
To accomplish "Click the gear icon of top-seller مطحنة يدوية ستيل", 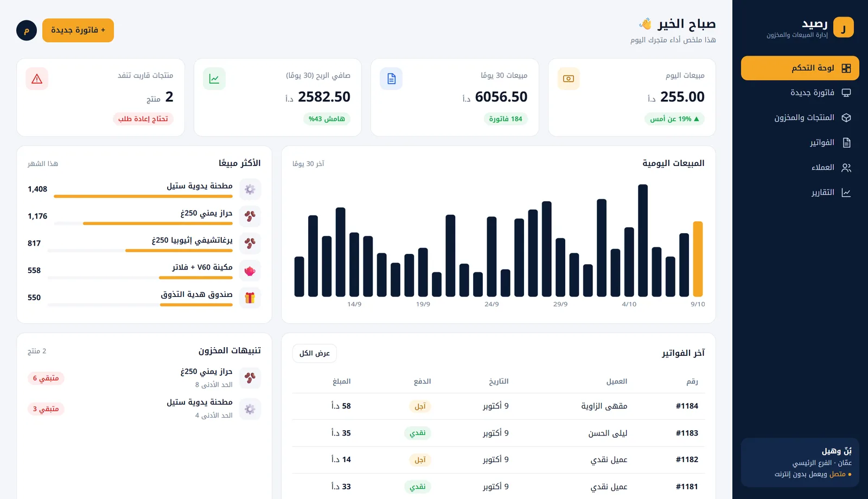I will click(250, 189).
